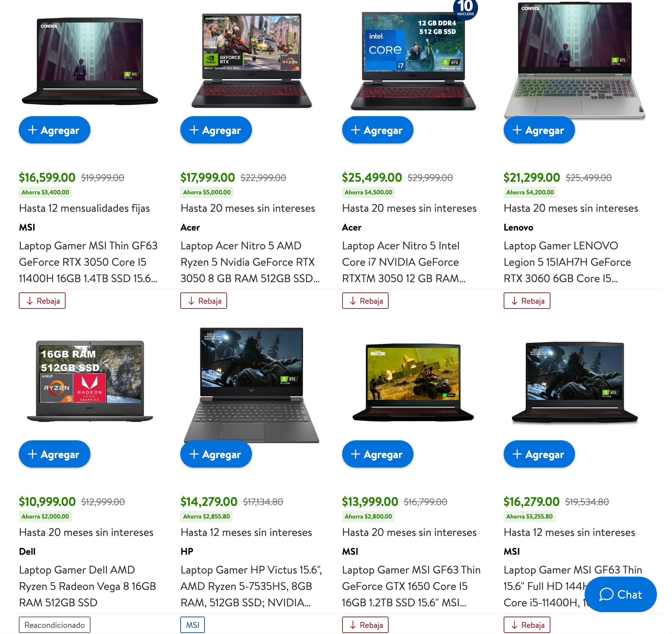672x634 pixels.
Task: Add the Acer Nitro 5 Intel Core i7 laptop
Action: 378,130
